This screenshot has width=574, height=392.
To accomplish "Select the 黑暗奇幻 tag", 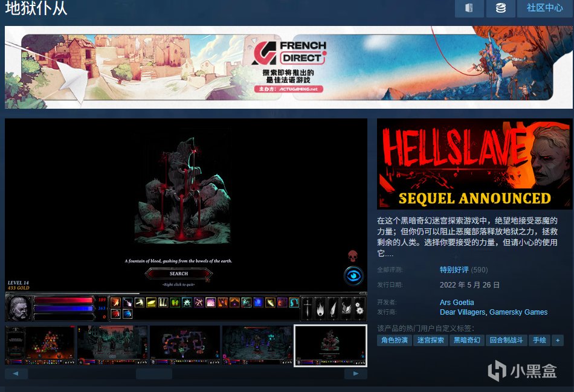I will point(466,340).
